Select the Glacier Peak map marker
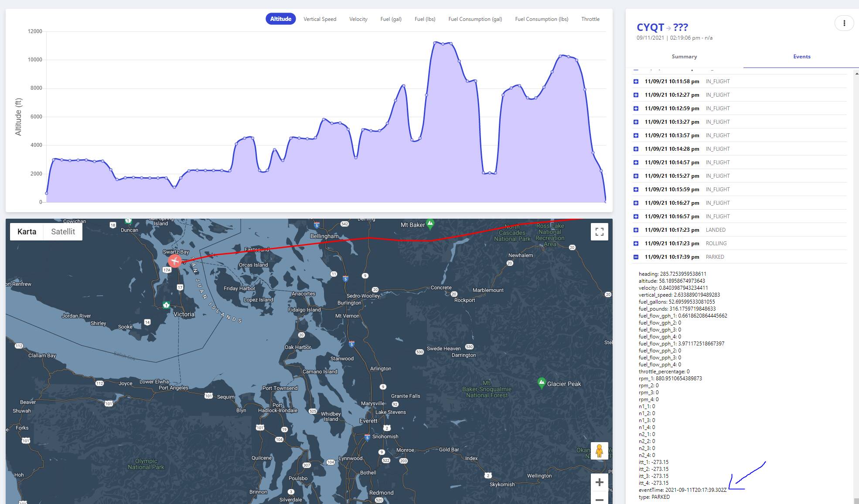Viewport: 859px width, 504px height. pos(541,382)
